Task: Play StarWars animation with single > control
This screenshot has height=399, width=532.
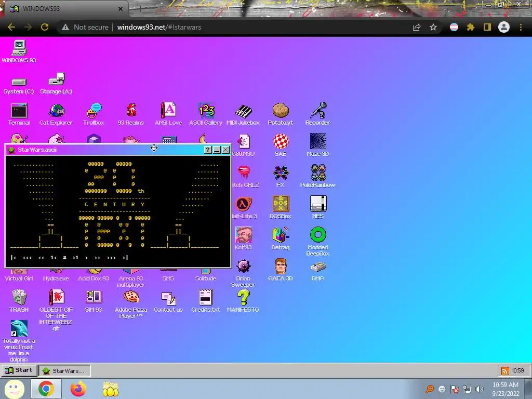Action: 86,258
